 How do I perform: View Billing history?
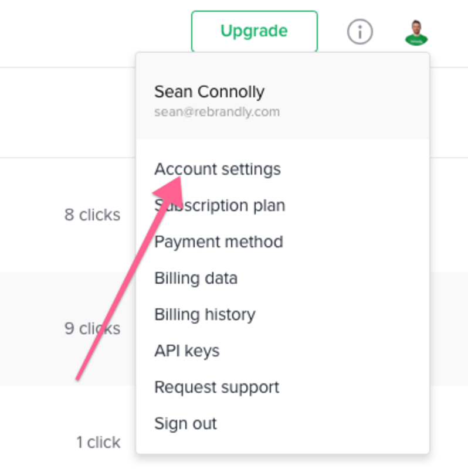coord(205,314)
